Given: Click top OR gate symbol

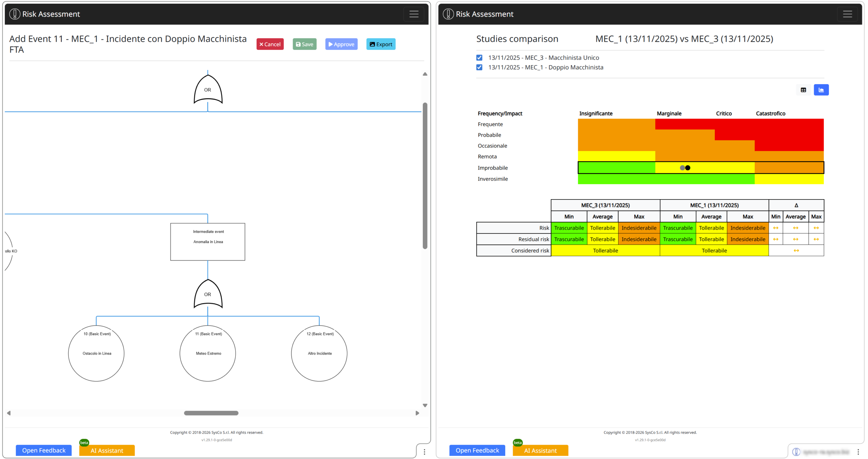Looking at the screenshot, I should (208, 90).
